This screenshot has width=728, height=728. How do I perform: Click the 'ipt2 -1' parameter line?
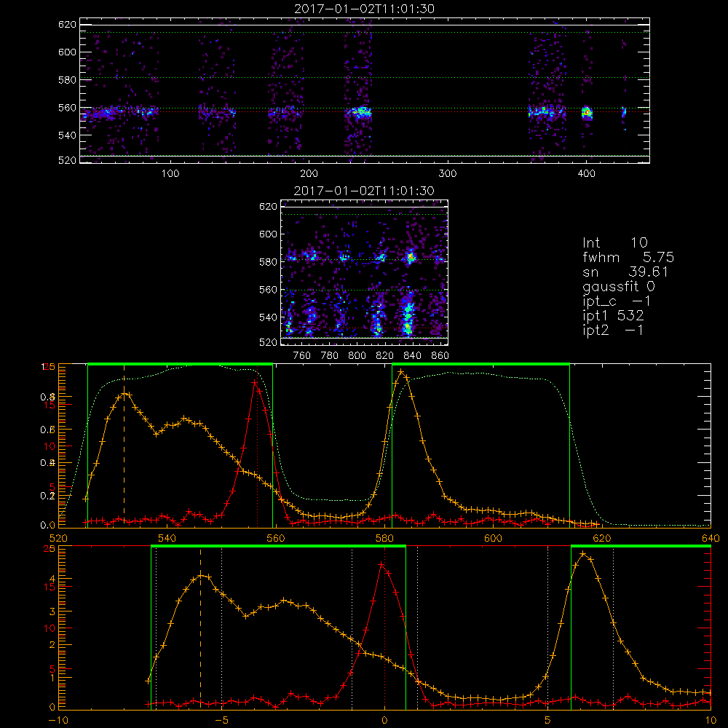point(613,331)
